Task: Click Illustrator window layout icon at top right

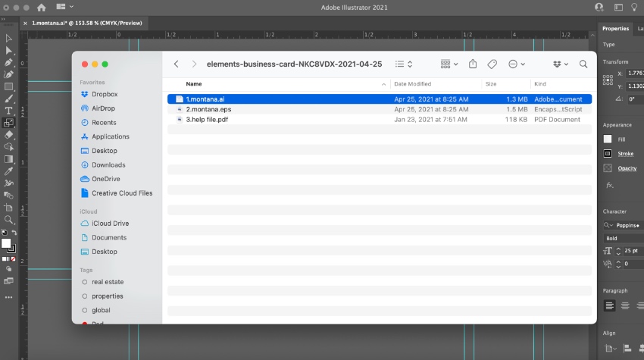Action: (x=618, y=8)
